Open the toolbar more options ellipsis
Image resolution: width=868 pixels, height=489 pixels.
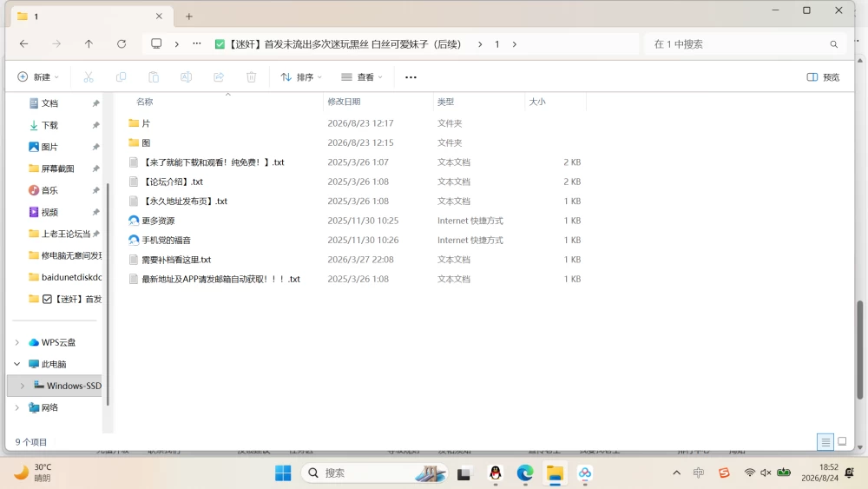click(x=411, y=77)
